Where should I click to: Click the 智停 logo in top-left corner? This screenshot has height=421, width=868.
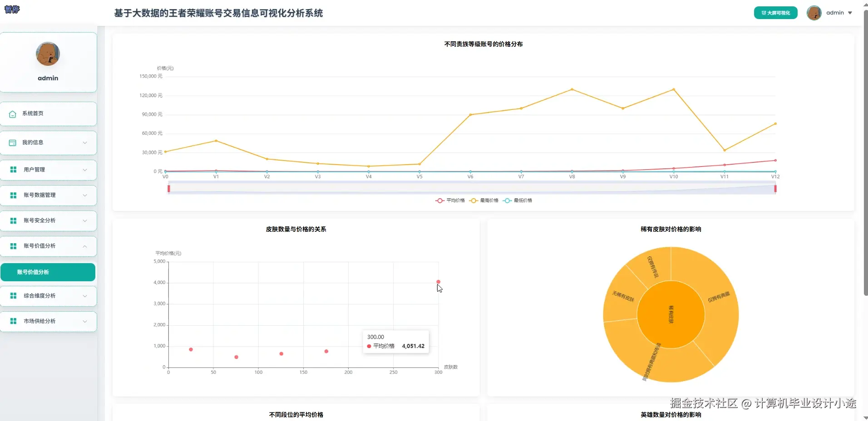pyautogui.click(x=12, y=10)
